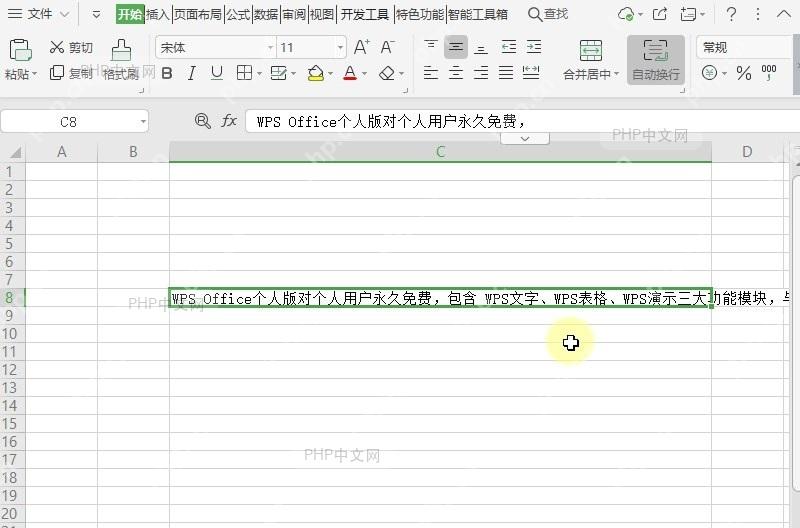
Task: Click the cell style fill icon
Action: click(x=279, y=73)
